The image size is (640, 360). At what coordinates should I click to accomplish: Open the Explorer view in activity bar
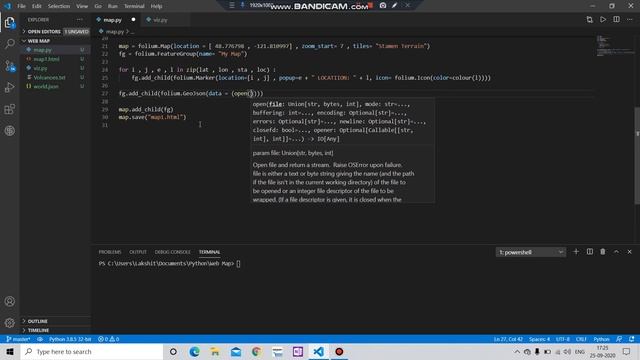10,22
